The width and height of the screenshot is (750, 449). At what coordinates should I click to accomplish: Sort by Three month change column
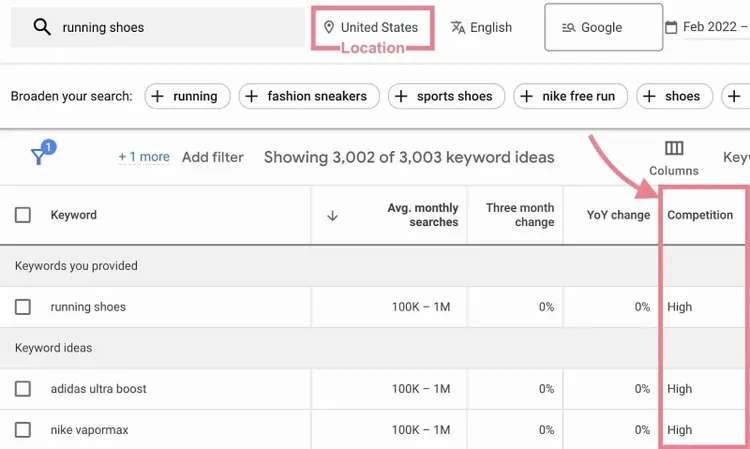[520, 215]
